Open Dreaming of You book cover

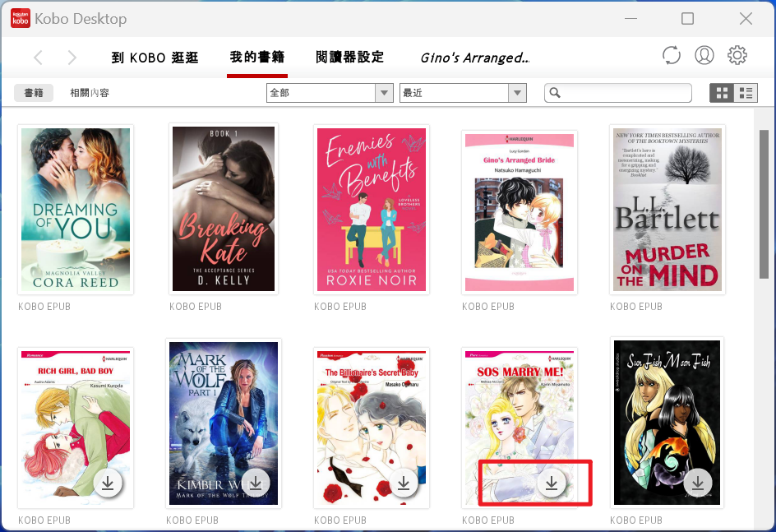(76, 210)
